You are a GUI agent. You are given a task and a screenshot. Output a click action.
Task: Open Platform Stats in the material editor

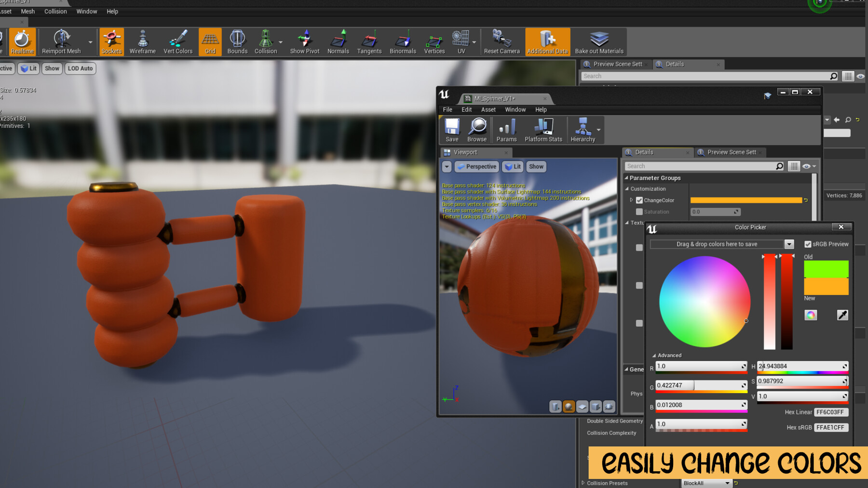point(543,130)
